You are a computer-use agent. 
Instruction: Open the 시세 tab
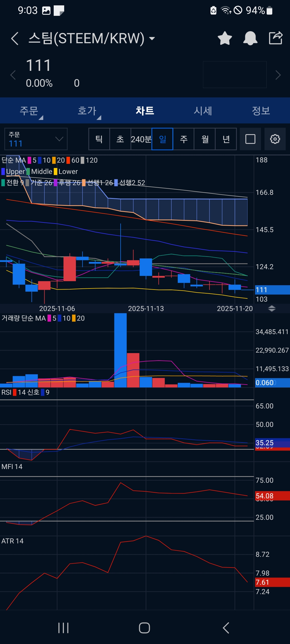(203, 111)
